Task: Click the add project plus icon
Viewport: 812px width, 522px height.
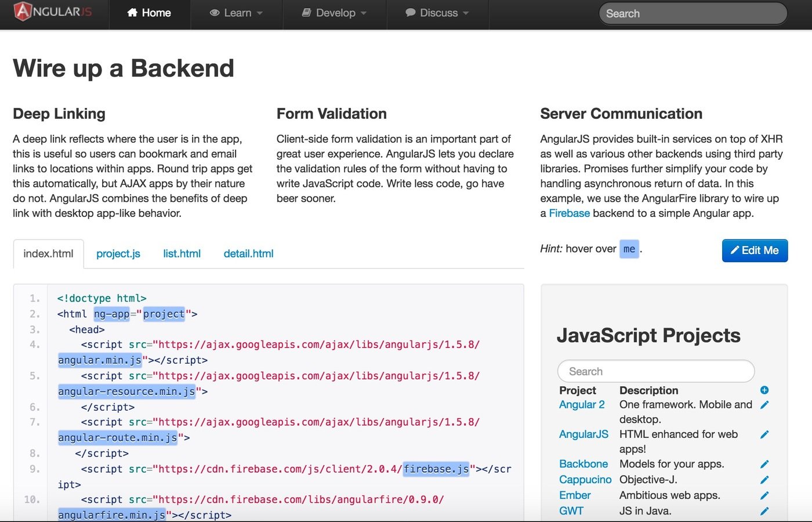Action: (x=764, y=390)
